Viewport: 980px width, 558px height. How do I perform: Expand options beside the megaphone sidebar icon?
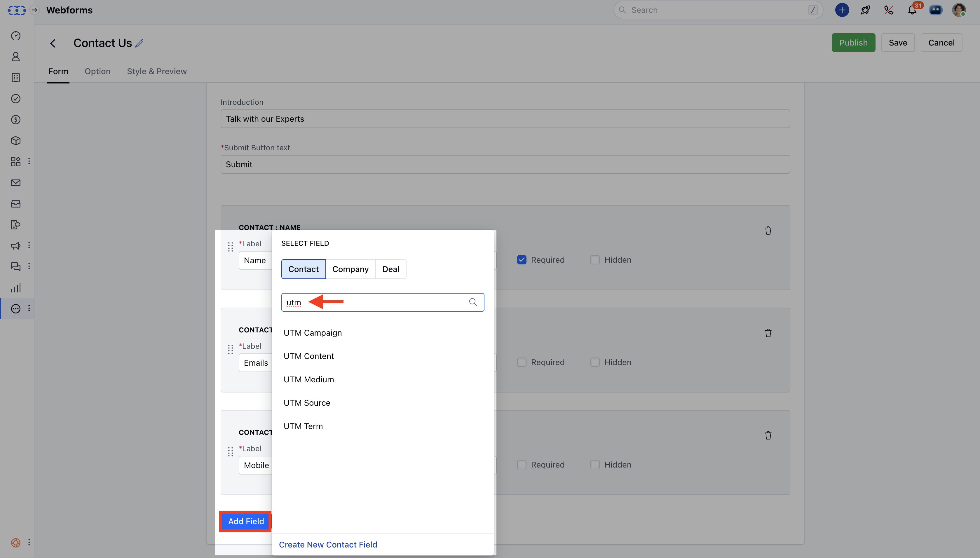tap(29, 245)
